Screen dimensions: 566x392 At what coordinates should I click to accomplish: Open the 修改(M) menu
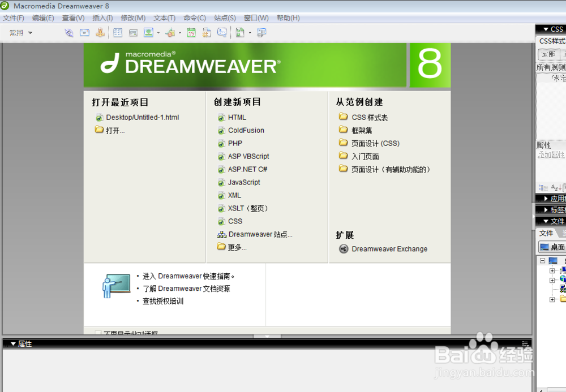[133, 18]
